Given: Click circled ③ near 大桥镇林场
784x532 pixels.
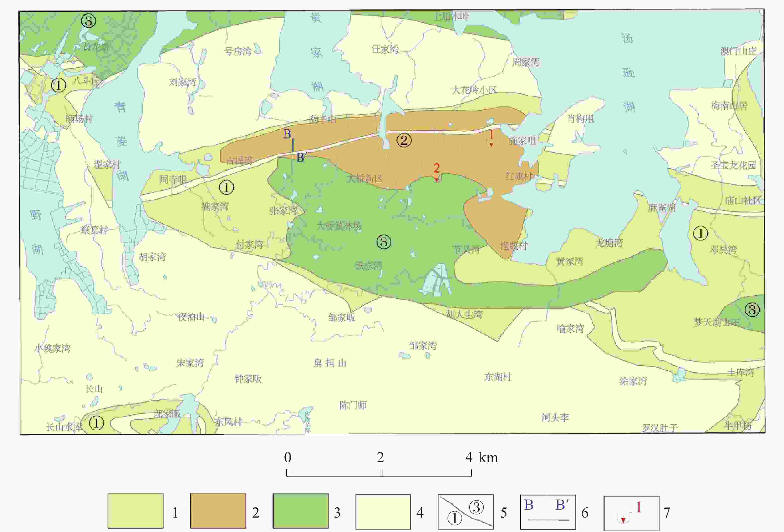Looking at the screenshot, I should coord(384,242).
